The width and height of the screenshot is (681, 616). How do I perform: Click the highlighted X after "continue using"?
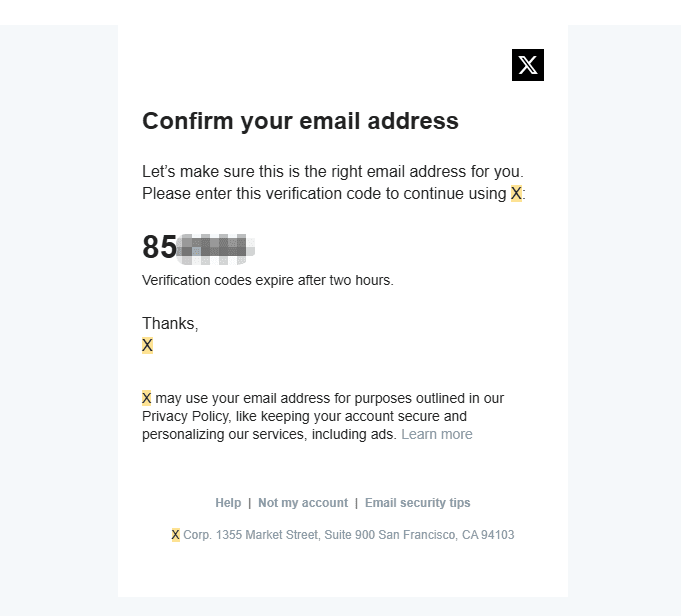[x=516, y=194]
